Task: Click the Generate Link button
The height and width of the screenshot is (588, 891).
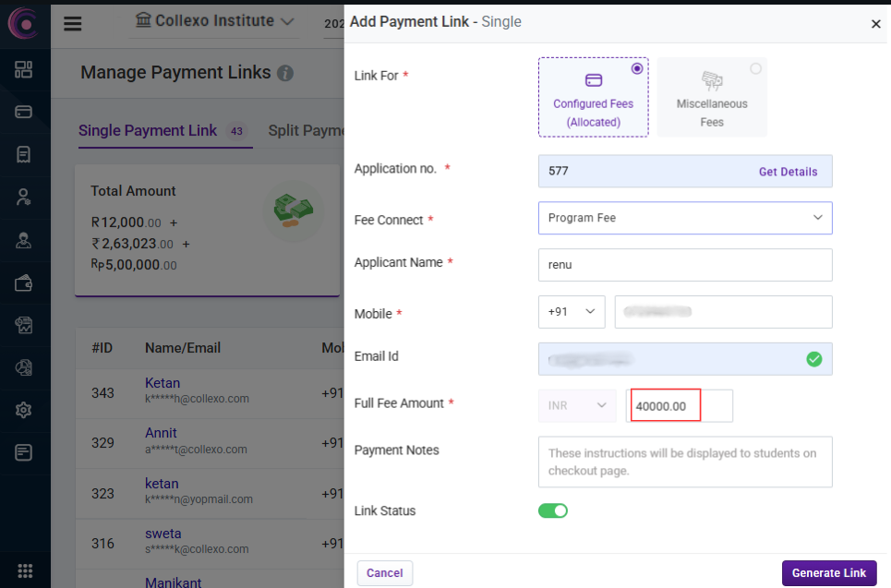Action: tap(828, 573)
